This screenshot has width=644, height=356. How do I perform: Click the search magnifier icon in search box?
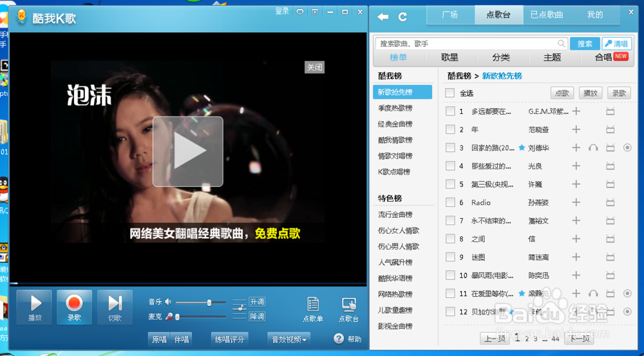click(x=561, y=44)
